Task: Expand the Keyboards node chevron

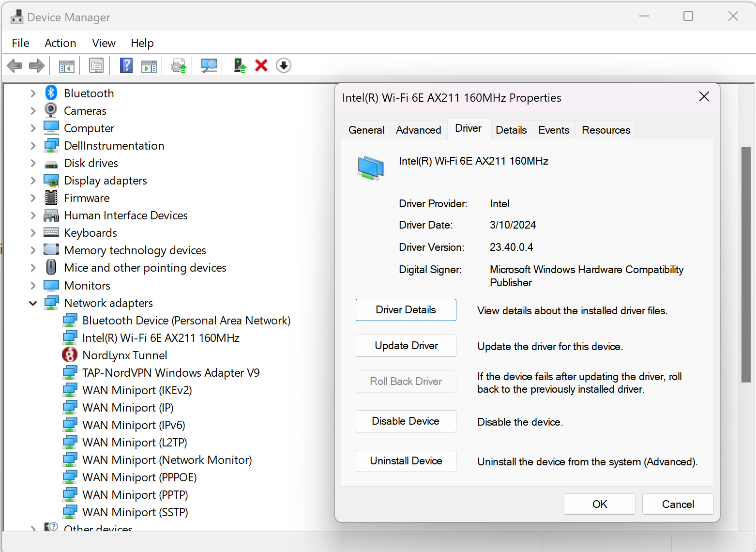Action: tap(33, 232)
